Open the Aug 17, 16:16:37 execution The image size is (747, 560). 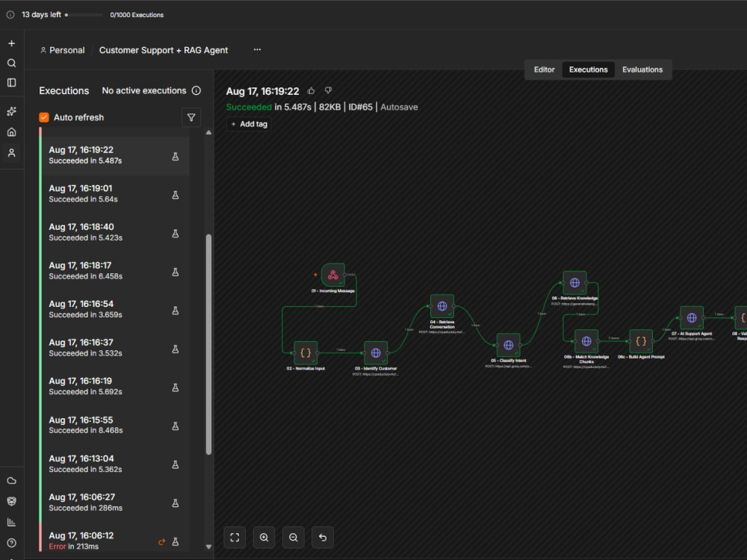pyautogui.click(x=114, y=348)
